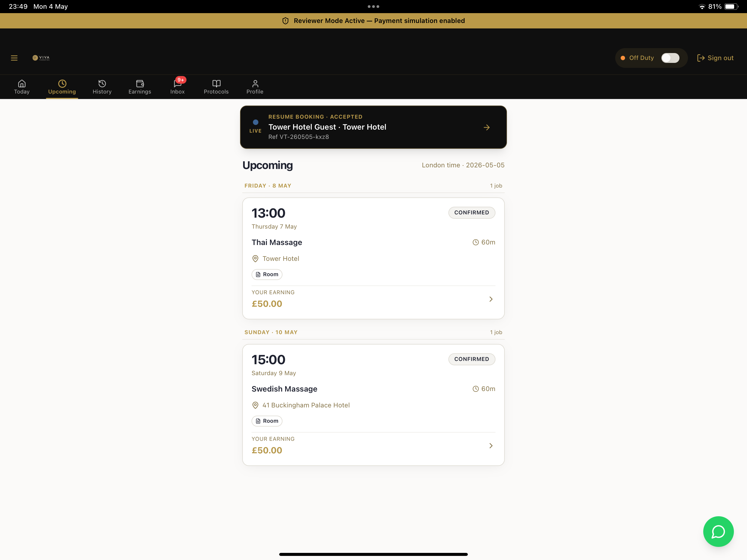
Task: Tap the clock icon by Thai Massage 60m
Action: (x=475, y=242)
